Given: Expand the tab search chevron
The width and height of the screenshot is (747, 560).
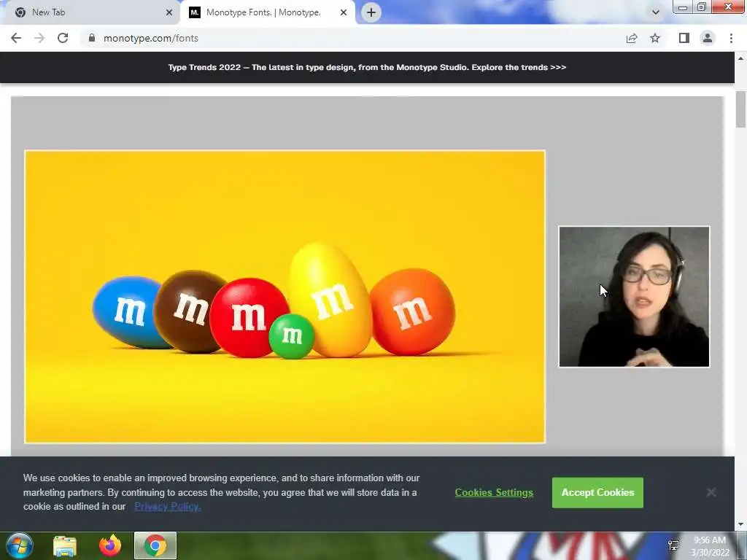Looking at the screenshot, I should point(656,12).
